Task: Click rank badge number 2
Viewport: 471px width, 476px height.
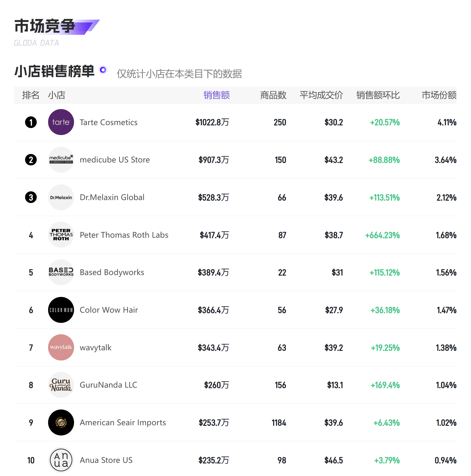Action: [31, 160]
